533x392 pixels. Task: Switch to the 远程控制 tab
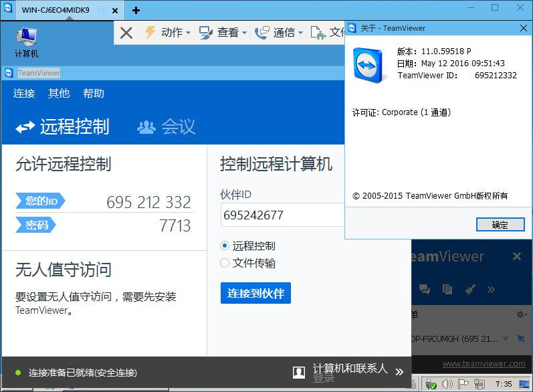click(x=63, y=127)
